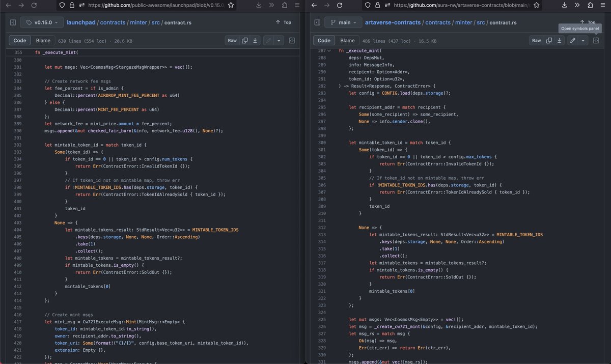This screenshot has height=364, width=611.
Task: Open the hamburger menu in launchpad window
Action: point(297,5)
